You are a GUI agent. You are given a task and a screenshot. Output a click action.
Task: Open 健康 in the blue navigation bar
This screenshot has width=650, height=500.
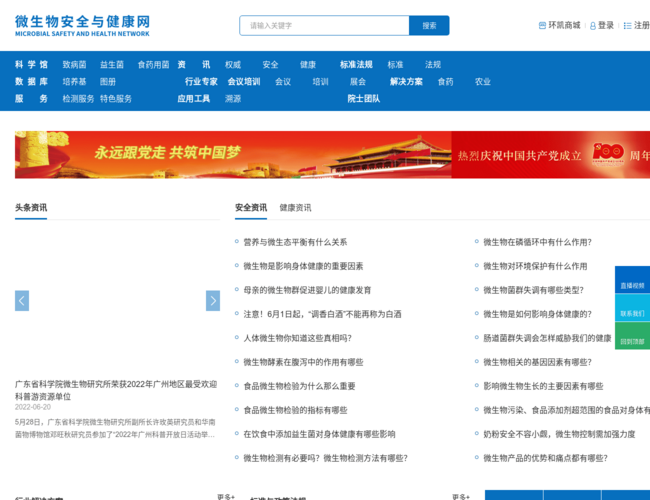click(x=308, y=65)
